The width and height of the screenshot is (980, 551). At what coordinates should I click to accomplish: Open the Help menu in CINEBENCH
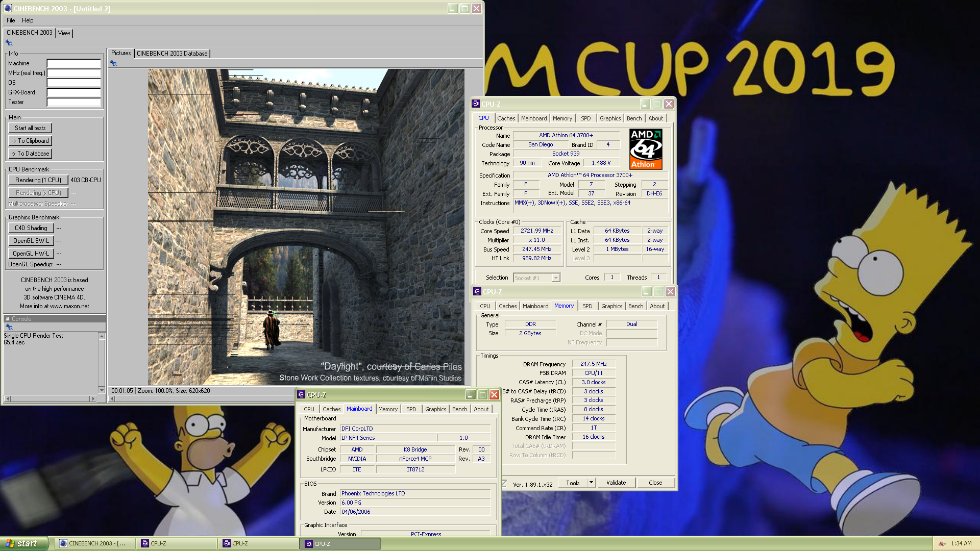(28, 20)
